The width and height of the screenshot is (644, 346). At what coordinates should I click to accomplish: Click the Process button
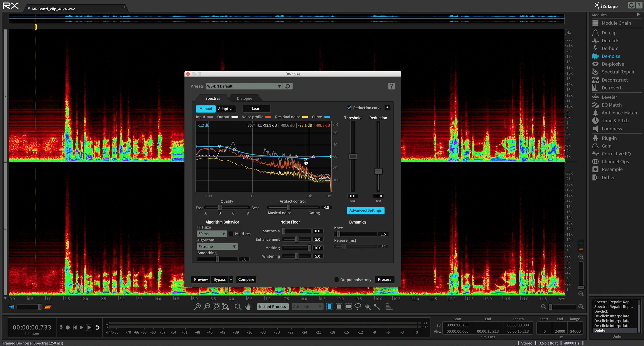point(384,279)
